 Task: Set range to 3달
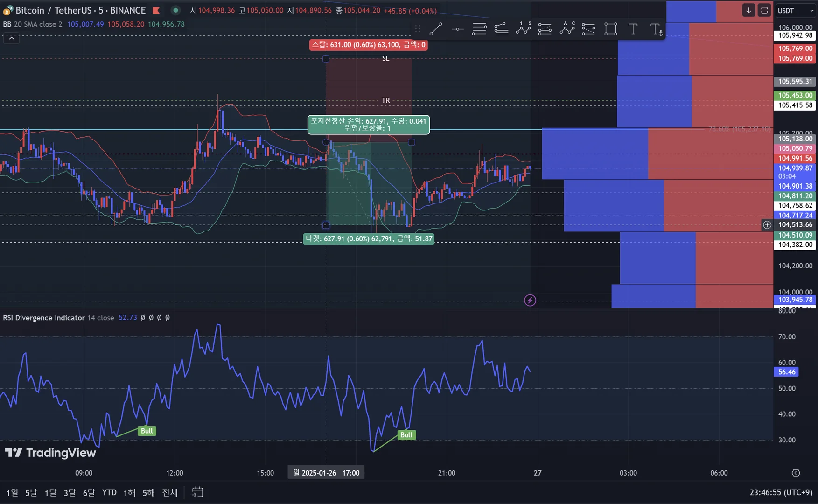tap(70, 492)
